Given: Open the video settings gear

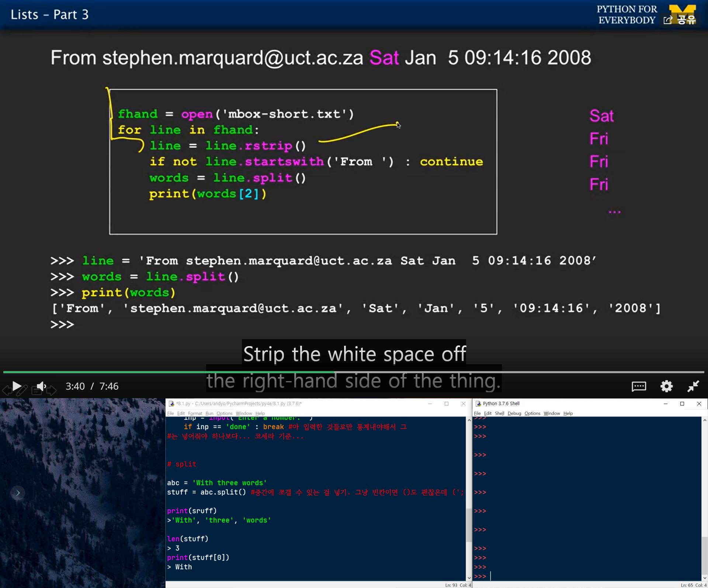Looking at the screenshot, I should pyautogui.click(x=666, y=386).
